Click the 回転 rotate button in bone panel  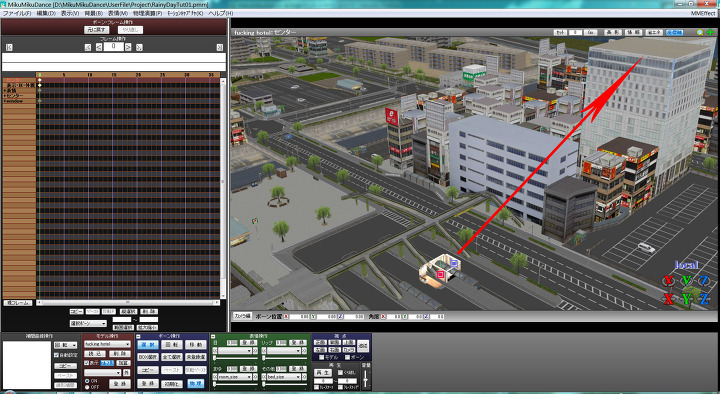click(x=172, y=344)
